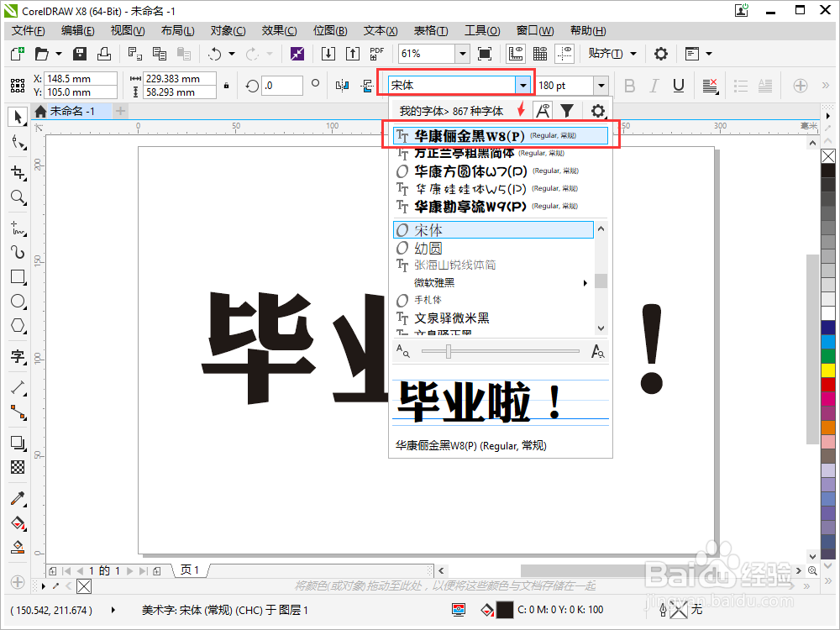
Task: Click the rotation angle input field
Action: tap(282, 86)
